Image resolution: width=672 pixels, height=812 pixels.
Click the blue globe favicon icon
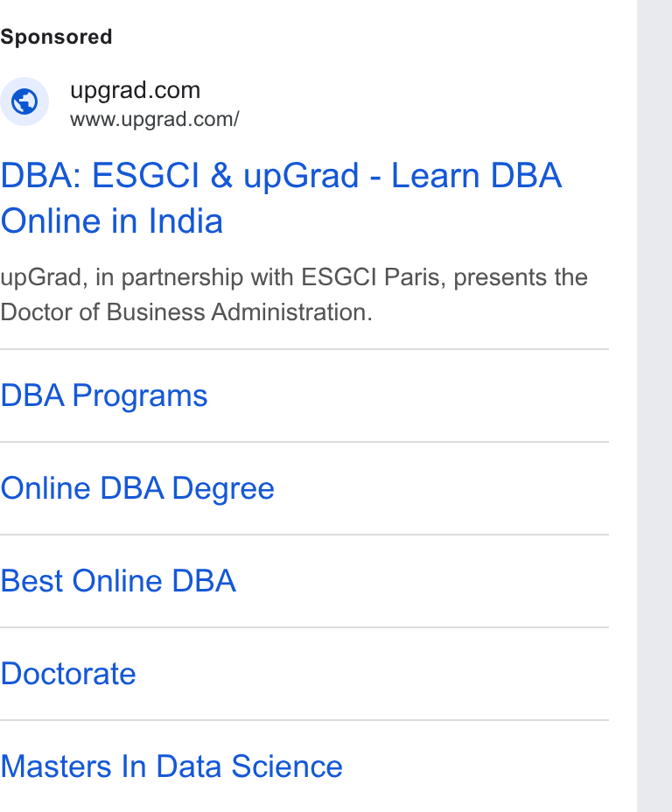pyautogui.click(x=24, y=101)
